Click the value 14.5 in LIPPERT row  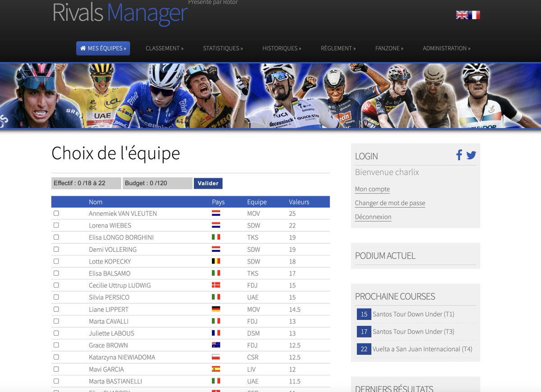(x=295, y=310)
